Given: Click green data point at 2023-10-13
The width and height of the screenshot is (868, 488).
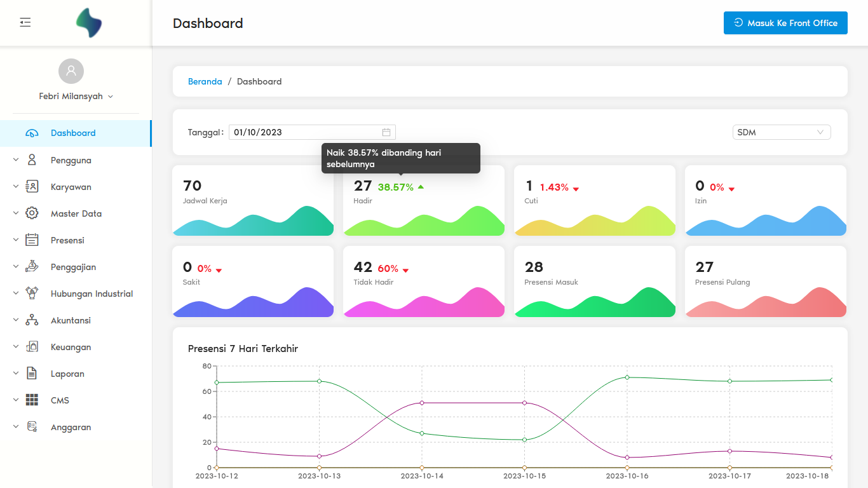Looking at the screenshot, I should point(319,381).
